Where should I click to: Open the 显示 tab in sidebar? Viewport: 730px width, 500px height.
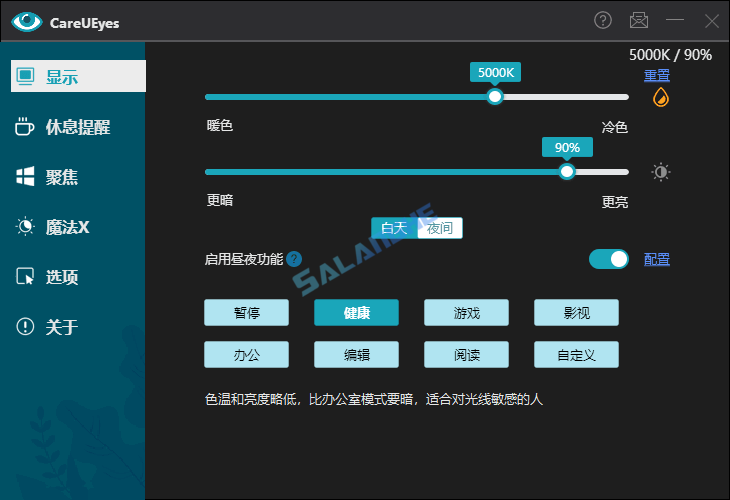point(78,76)
